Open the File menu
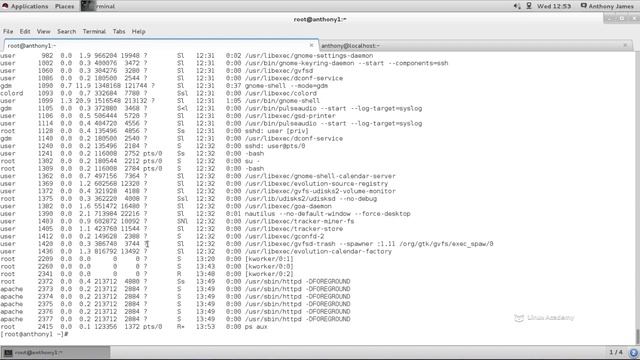The width and height of the screenshot is (640, 360). [8, 31]
